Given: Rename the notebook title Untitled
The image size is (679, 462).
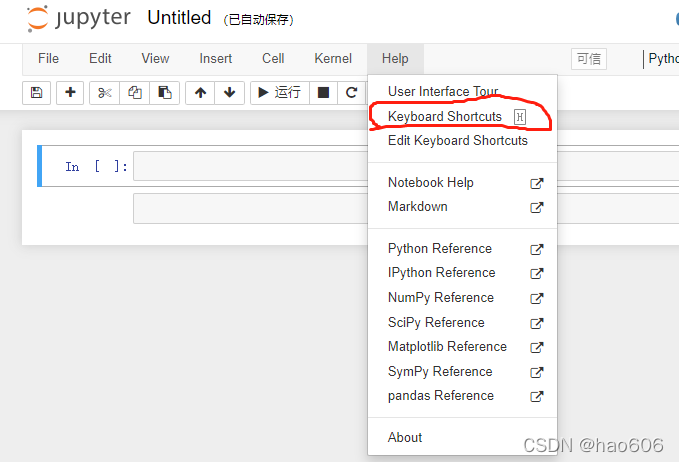Looking at the screenshot, I should (x=179, y=18).
